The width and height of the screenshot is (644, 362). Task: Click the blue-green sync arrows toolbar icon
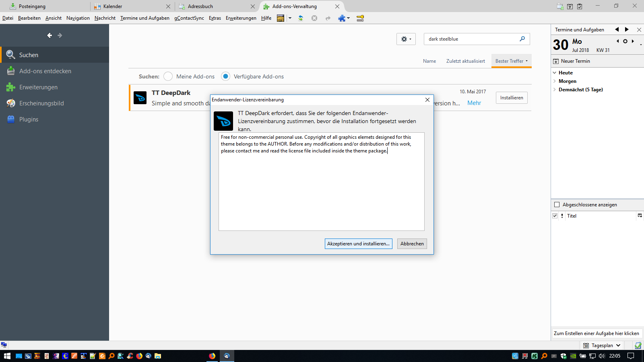pyautogui.click(x=301, y=18)
